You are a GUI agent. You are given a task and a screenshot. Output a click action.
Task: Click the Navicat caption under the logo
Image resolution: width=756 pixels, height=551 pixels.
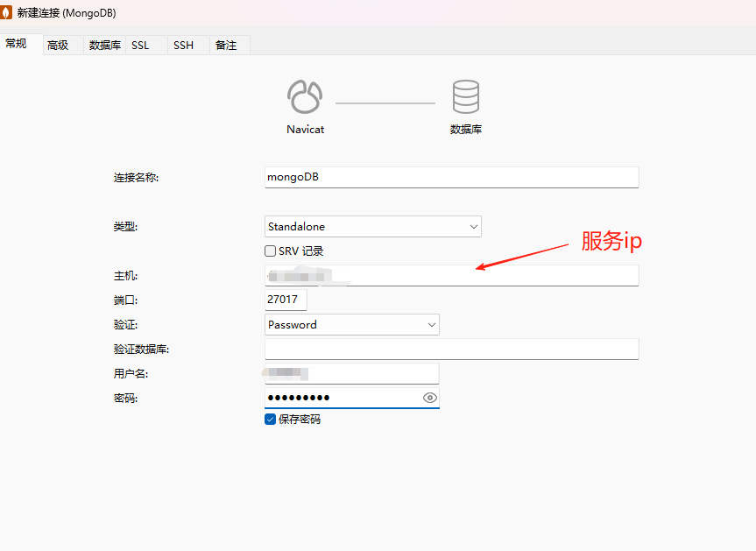tap(305, 130)
